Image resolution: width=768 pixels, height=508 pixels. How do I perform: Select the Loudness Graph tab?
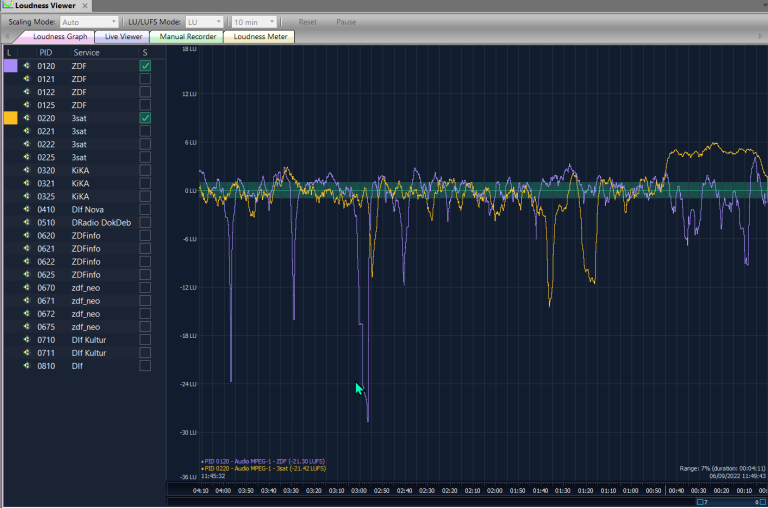60,37
